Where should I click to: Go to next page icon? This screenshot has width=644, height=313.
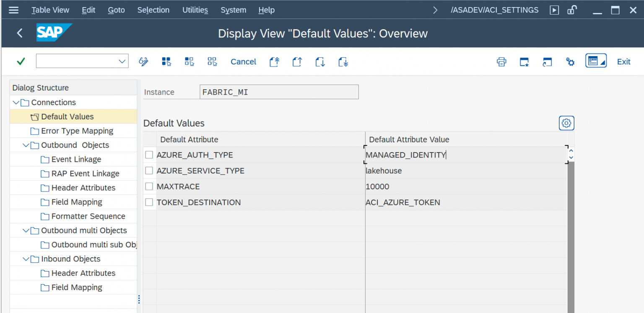tap(320, 62)
